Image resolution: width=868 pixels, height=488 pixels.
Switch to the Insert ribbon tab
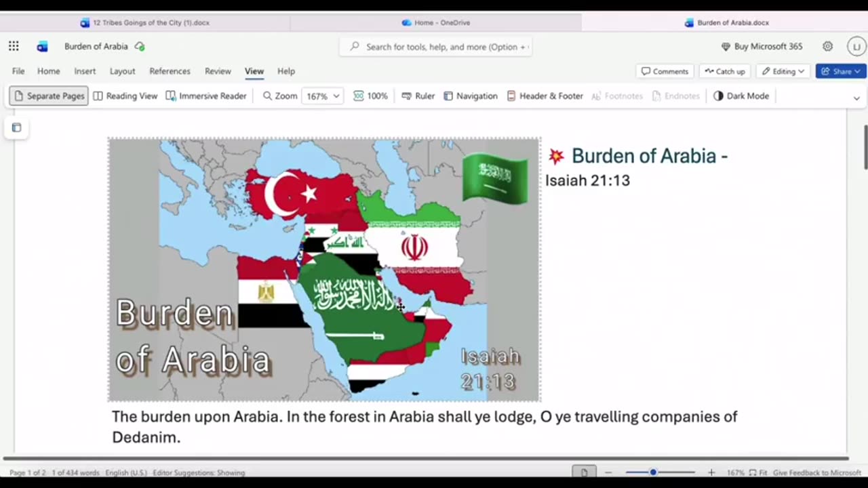(85, 71)
